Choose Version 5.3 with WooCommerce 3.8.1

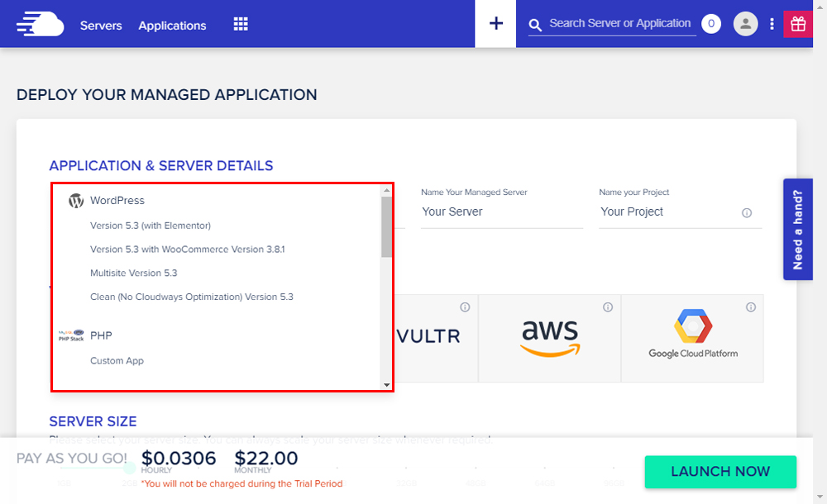point(187,250)
